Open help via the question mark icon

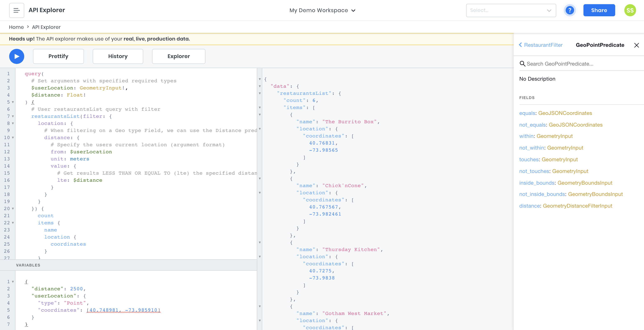click(570, 10)
